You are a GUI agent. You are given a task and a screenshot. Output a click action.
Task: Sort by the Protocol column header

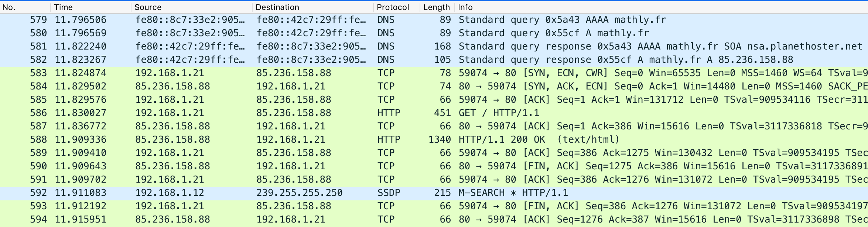coord(397,7)
